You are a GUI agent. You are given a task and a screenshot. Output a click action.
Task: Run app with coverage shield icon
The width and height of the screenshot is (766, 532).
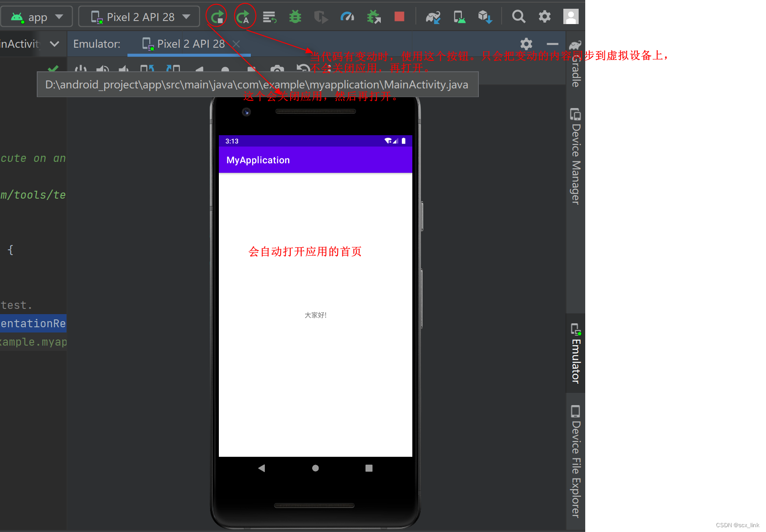tap(321, 17)
